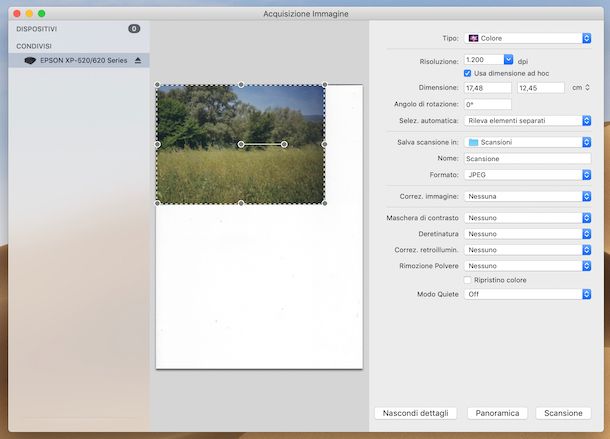Enable the Ripristino colore checkbox

coord(467,280)
